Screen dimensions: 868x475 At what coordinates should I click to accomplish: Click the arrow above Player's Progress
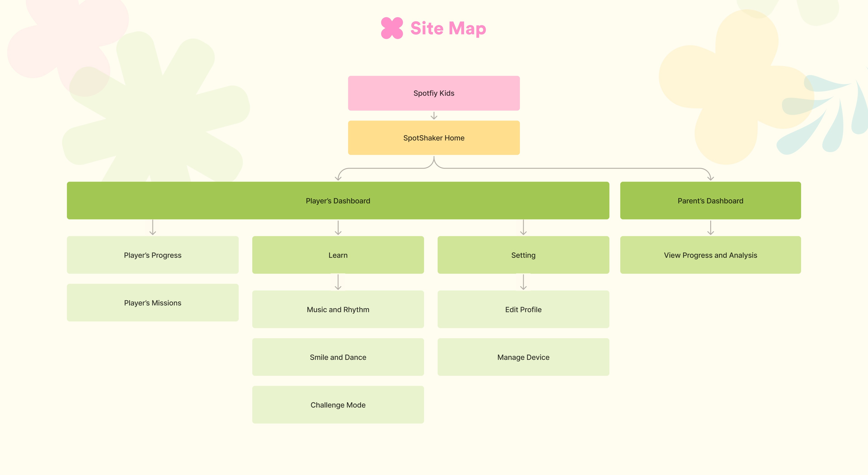pos(153,228)
